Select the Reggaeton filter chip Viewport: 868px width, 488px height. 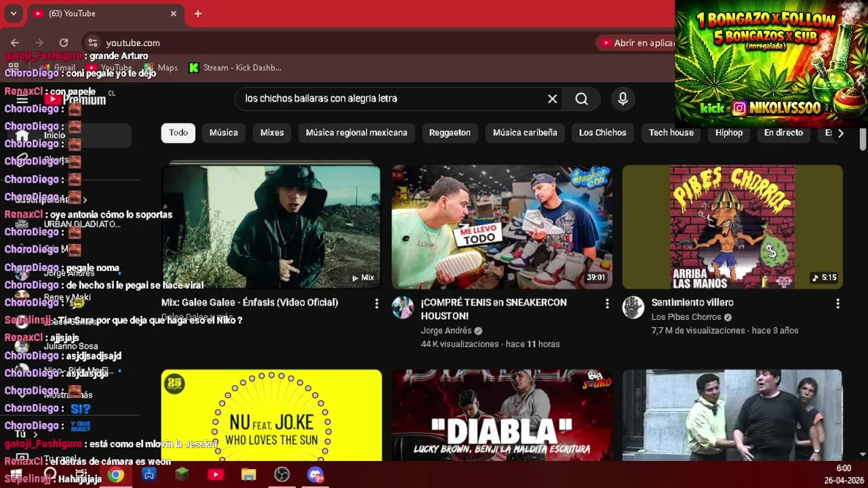tap(450, 133)
